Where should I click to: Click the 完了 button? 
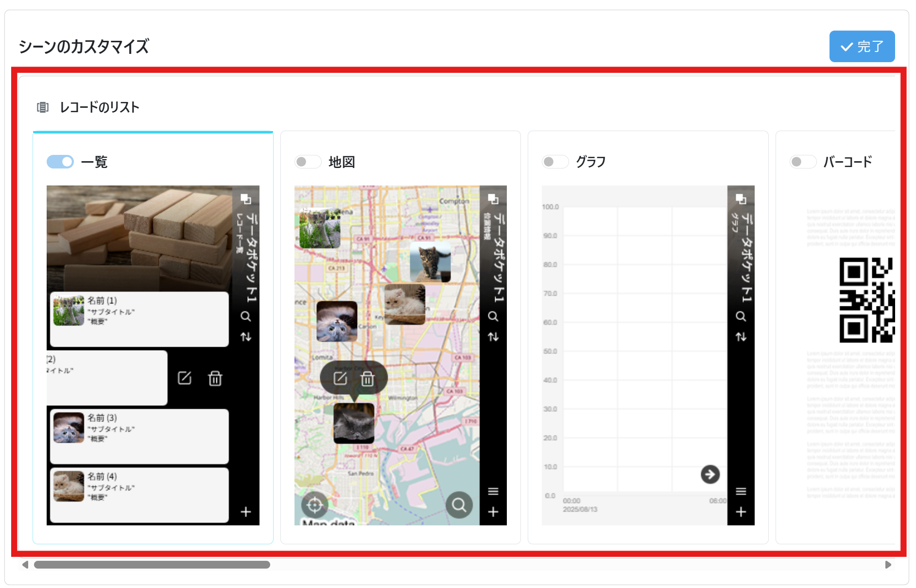tap(862, 47)
